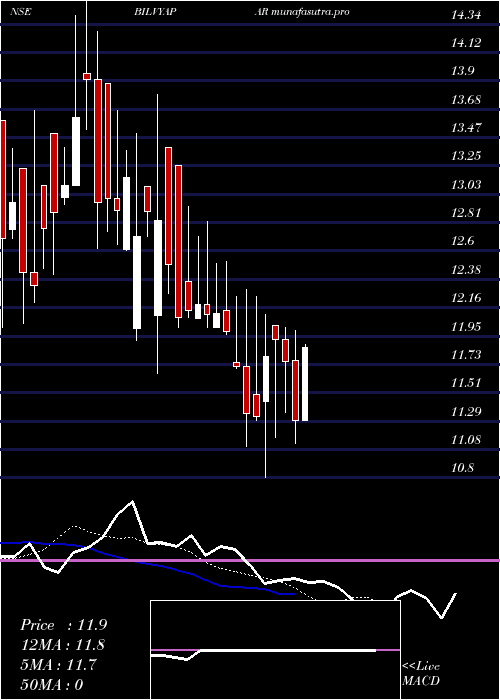Click the 12.38 price axis label

coord(466,270)
